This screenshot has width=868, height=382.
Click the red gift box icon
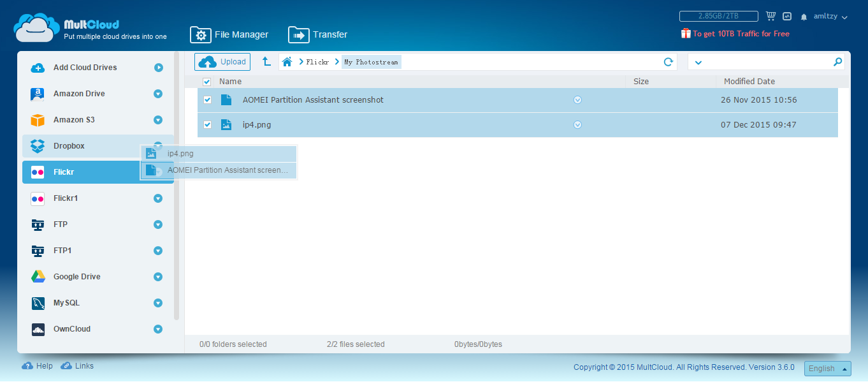[x=686, y=33]
